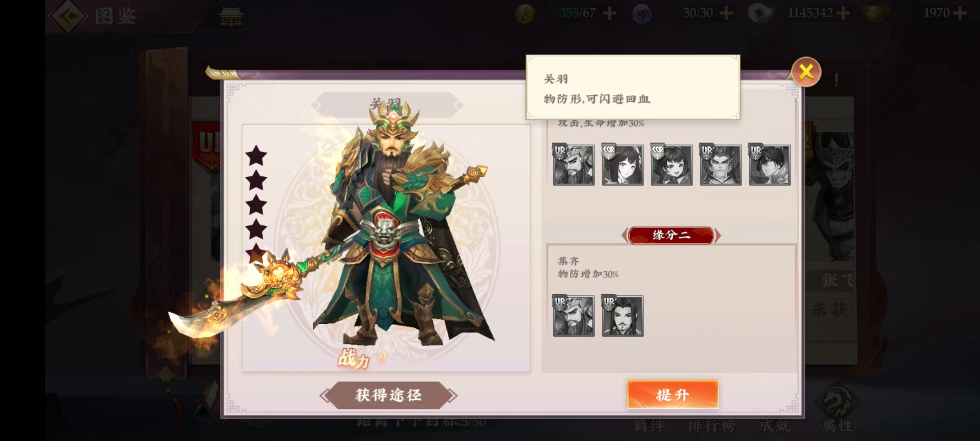
Task: Open the palace building icon in header
Action: pos(231,16)
